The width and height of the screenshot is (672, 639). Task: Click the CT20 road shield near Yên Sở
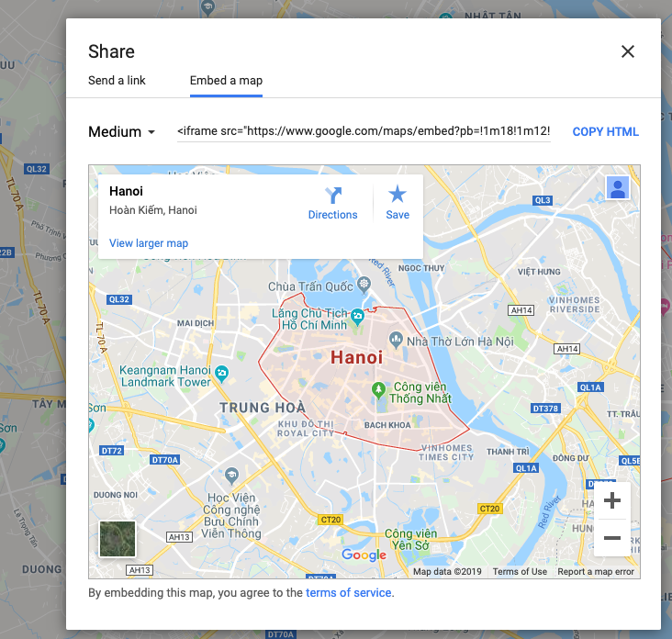489,509
